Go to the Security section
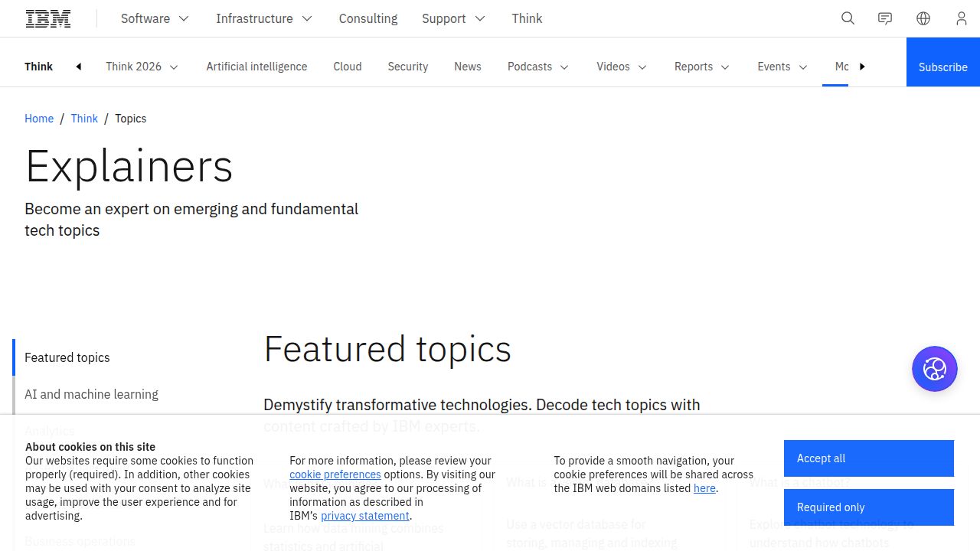The width and height of the screenshot is (980, 551). click(408, 67)
